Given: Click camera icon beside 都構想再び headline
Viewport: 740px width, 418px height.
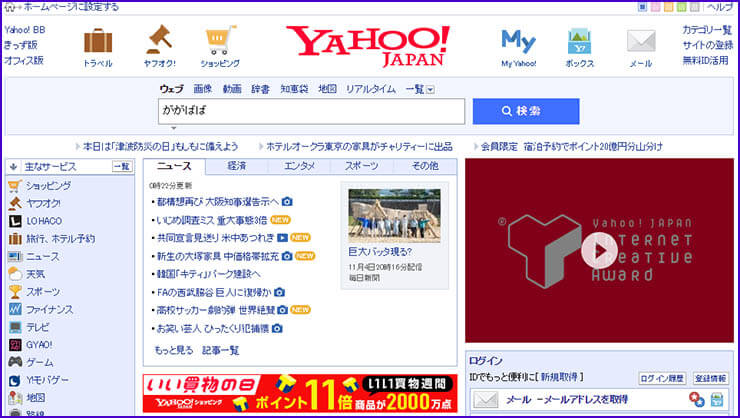Looking at the screenshot, I should point(287,202).
